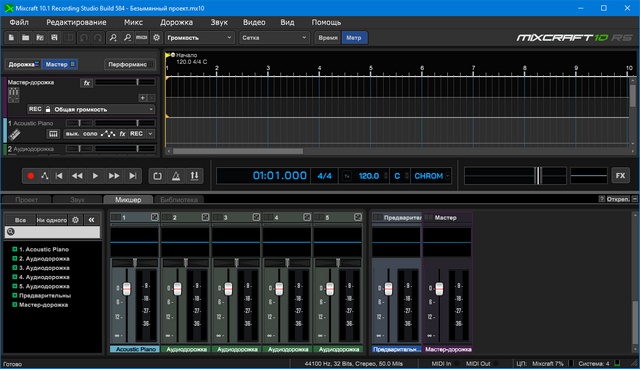Click the tempo 120.0 stepper arrows
Image resolution: width=640 pixels, height=369 pixels.
click(386, 176)
